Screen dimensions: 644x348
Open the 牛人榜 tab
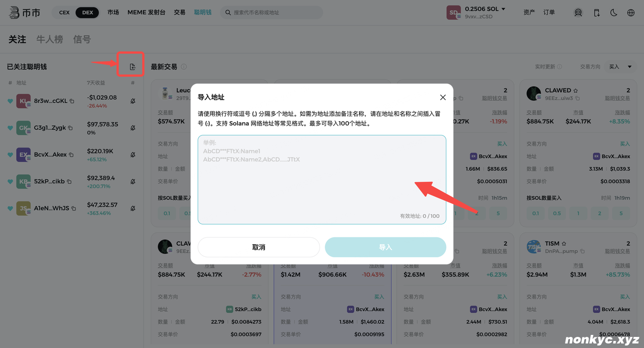[49, 39]
